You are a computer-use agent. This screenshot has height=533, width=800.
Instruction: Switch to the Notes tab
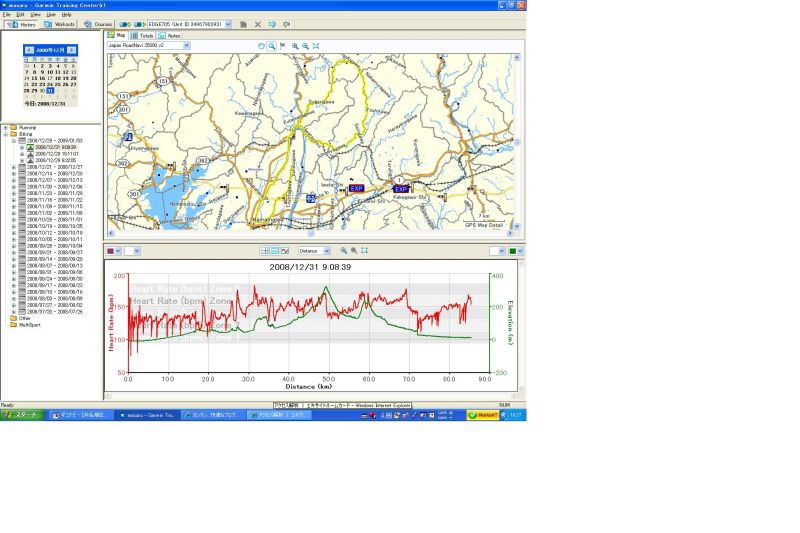point(169,36)
